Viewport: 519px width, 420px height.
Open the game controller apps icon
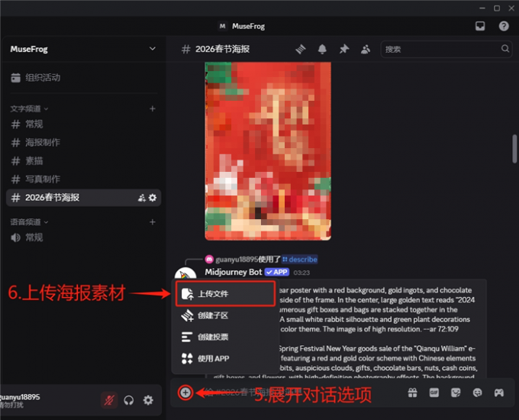499,393
